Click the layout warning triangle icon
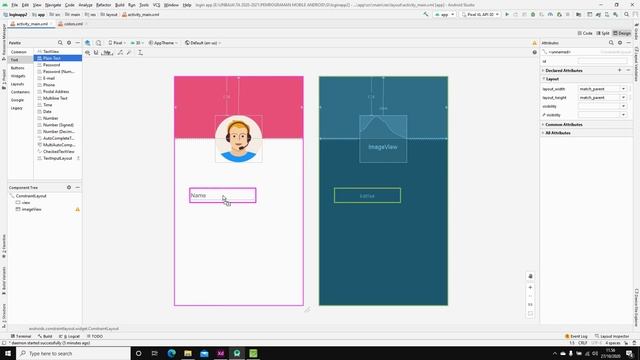The height and width of the screenshot is (360, 640). [x=534, y=43]
